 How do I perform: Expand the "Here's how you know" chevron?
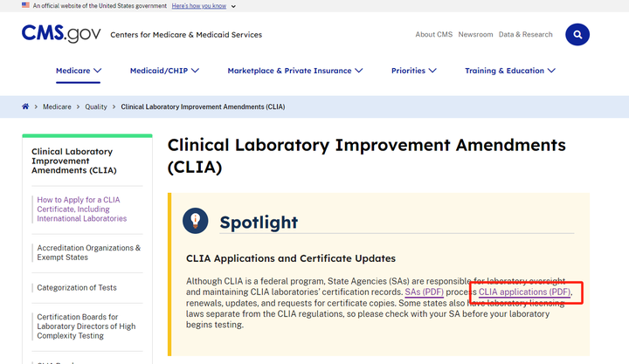tap(233, 6)
